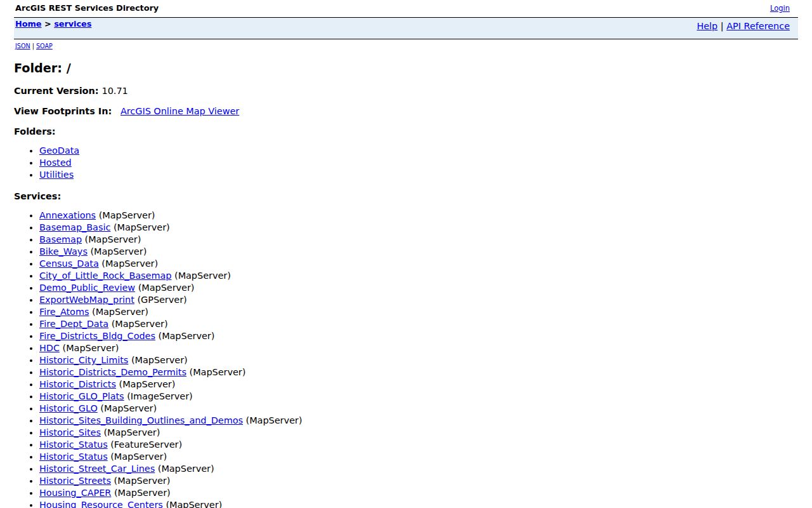Image resolution: width=812 pixels, height=508 pixels.
Task: Open City_of_Little_Rock_Basemap service
Action: [x=105, y=276]
